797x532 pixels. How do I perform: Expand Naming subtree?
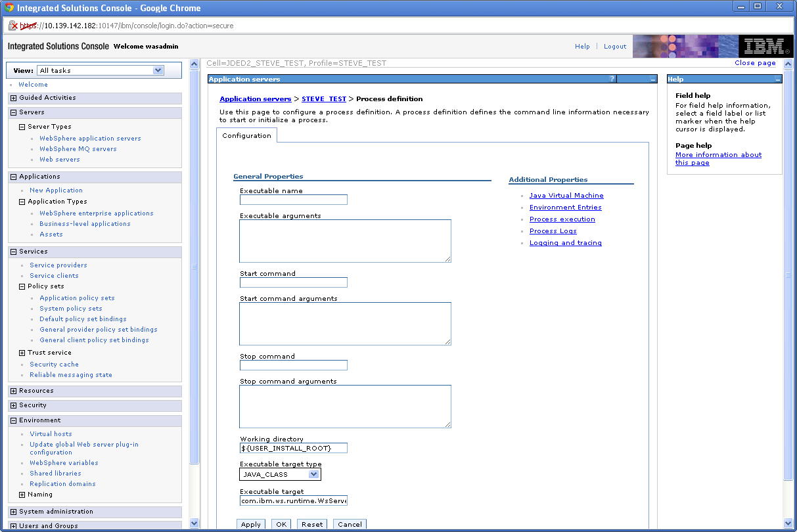[x=22, y=495]
